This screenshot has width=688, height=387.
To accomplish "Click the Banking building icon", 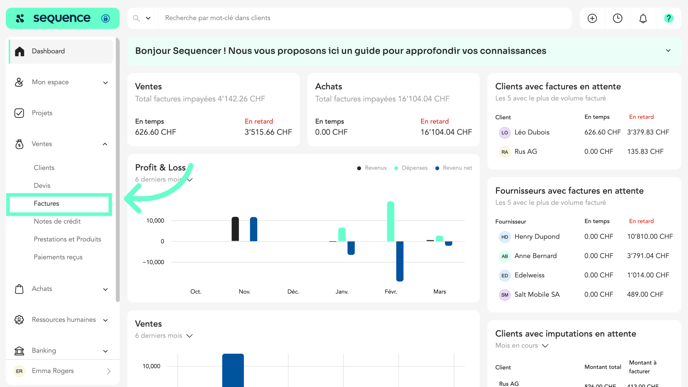I will point(19,351).
